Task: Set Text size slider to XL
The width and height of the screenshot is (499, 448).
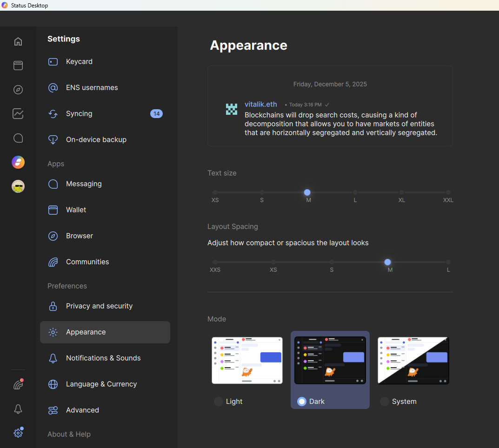Action: point(401,192)
